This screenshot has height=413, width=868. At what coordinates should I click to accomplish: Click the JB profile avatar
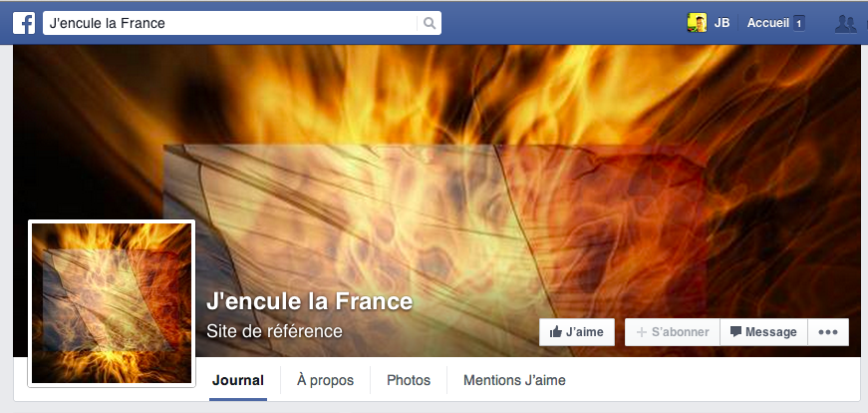(697, 23)
